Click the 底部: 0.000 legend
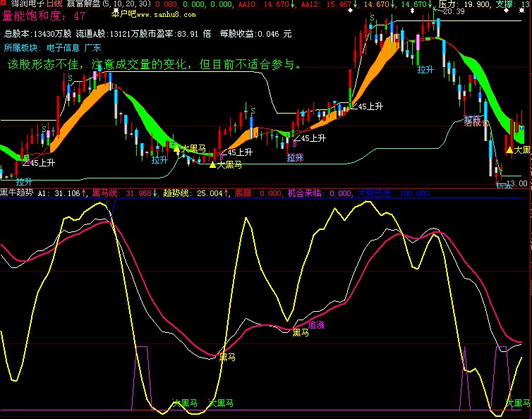 click(258, 193)
